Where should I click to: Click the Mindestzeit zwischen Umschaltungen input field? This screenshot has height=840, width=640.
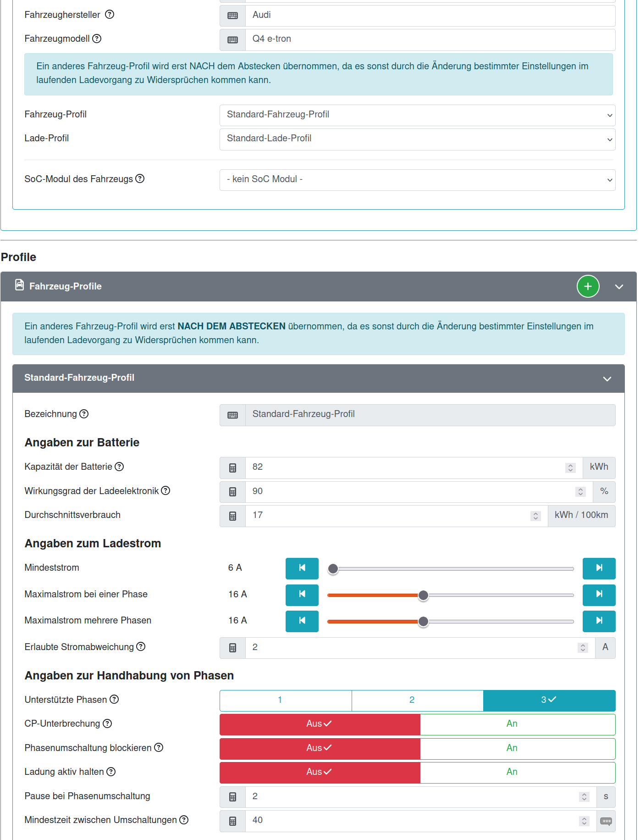(421, 821)
